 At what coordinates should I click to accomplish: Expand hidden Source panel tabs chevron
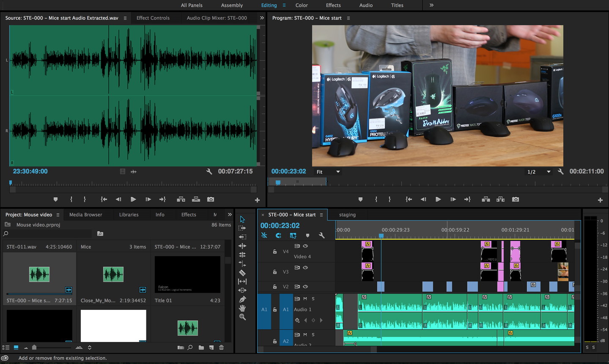coord(262,18)
